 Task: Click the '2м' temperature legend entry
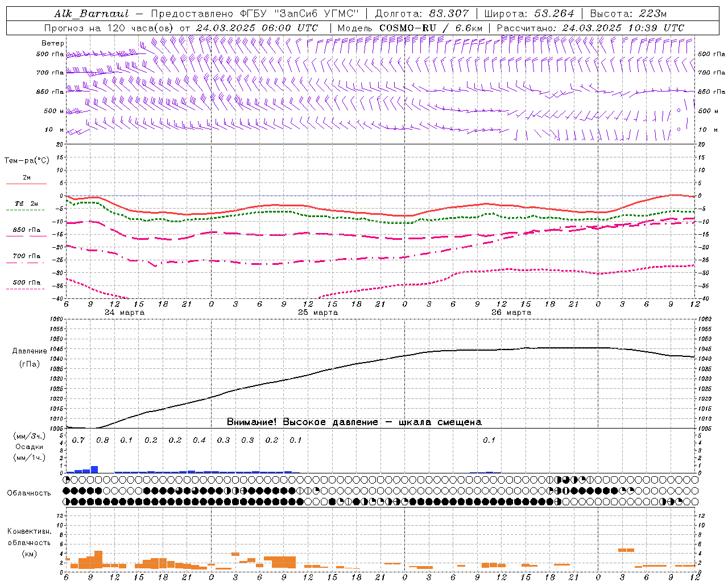26,178
